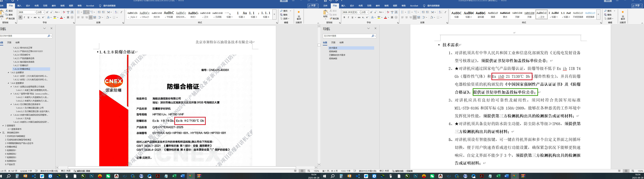Screen dimensions: 644x179
Task: Open 布局 tab in right Word window
Action: pyautogui.click(x=360, y=6)
